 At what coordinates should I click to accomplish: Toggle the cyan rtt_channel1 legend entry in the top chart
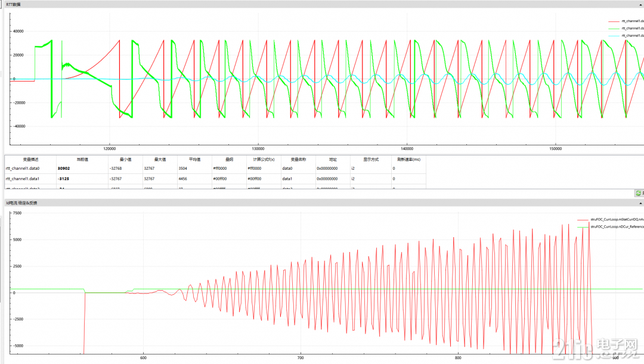pos(626,36)
